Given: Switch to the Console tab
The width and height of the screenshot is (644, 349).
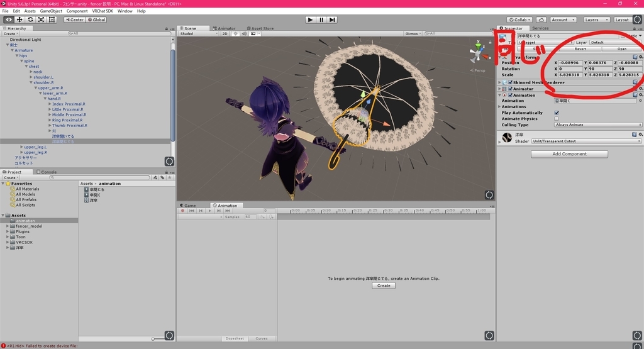Looking at the screenshot, I should pyautogui.click(x=47, y=172).
